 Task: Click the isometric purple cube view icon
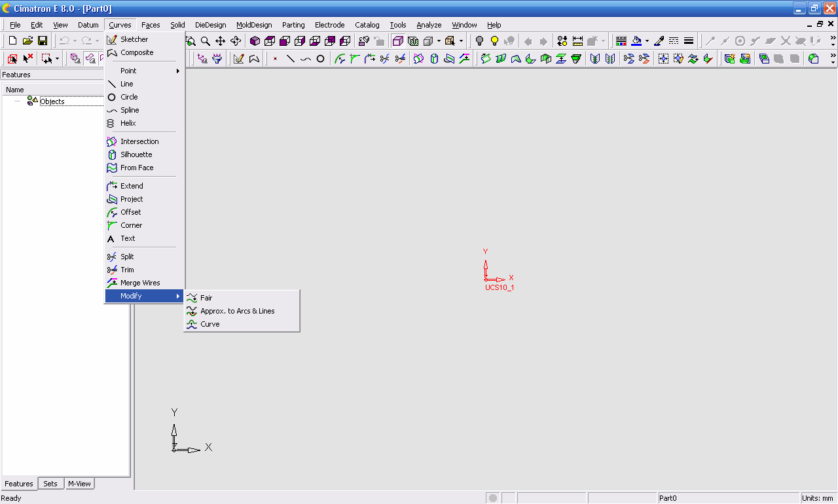click(x=255, y=41)
